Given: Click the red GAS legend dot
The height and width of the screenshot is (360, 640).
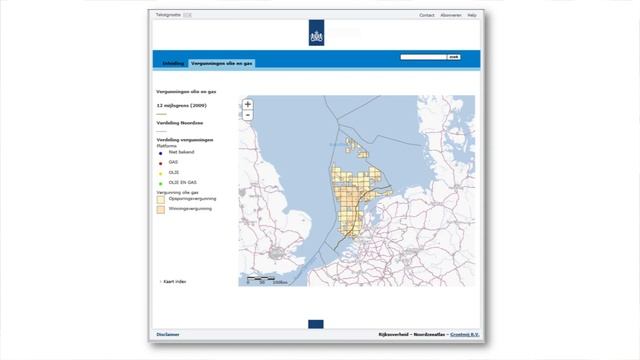Looking at the screenshot, I should pos(160,164).
